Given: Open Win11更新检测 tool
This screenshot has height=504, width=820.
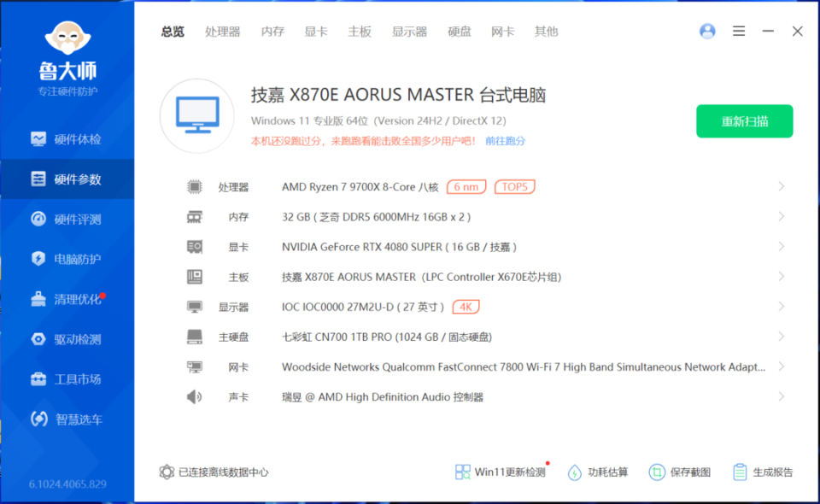Looking at the screenshot, I should coord(501,472).
